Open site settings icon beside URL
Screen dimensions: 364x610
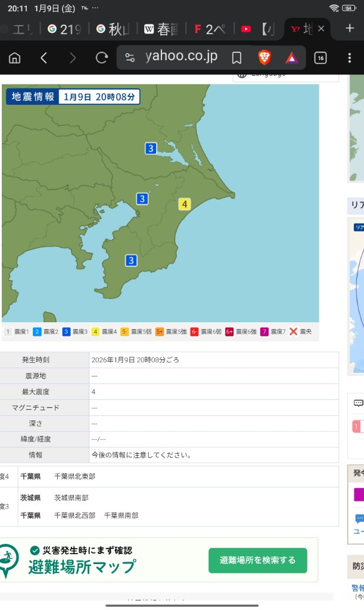[130, 58]
